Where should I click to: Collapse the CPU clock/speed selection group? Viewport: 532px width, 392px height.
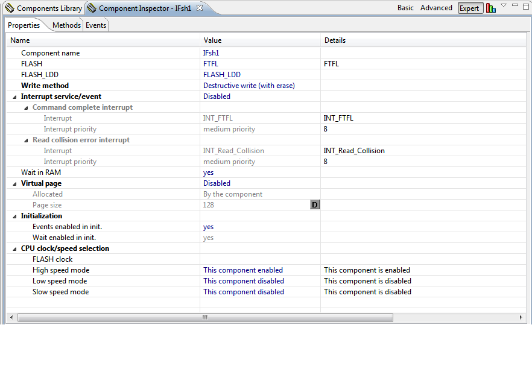coord(13,248)
